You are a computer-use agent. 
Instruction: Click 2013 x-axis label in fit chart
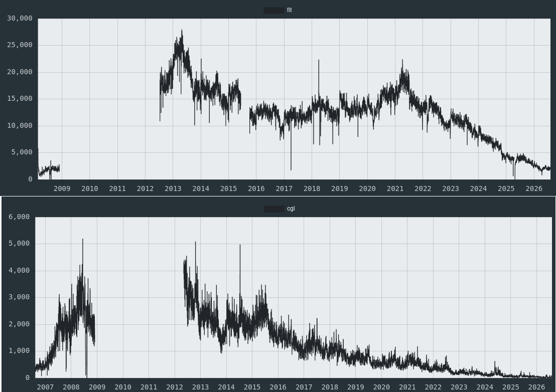pos(173,189)
